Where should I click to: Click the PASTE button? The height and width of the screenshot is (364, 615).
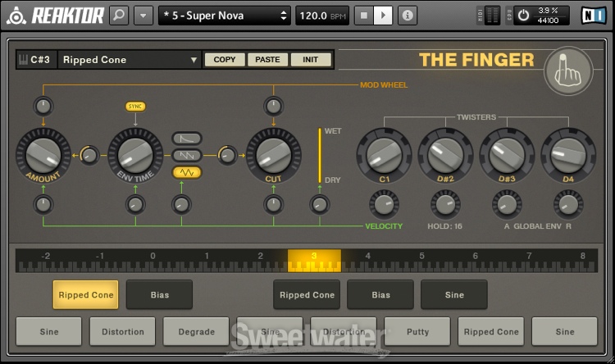coord(267,60)
